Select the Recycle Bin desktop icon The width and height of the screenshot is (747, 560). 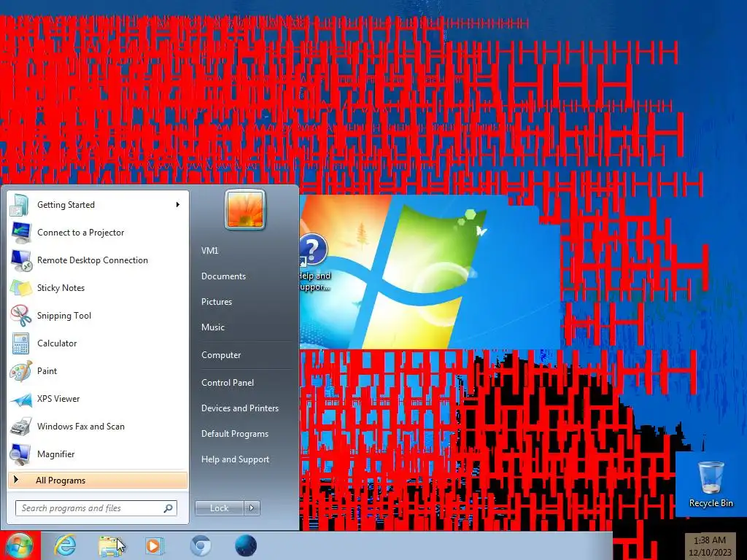click(711, 485)
